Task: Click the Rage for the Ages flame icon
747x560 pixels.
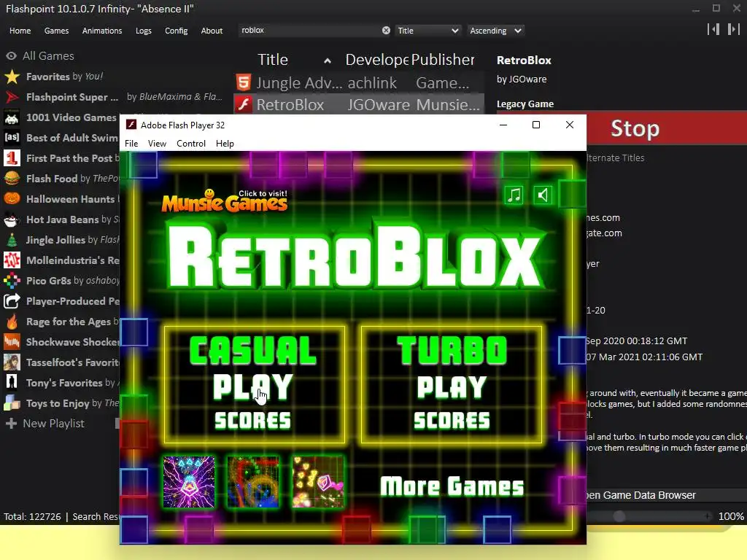Action: click(12, 322)
